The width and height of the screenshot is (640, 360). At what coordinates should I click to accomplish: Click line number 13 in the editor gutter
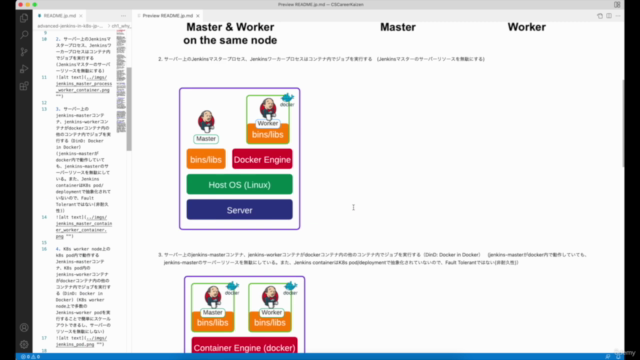[x=44, y=109]
